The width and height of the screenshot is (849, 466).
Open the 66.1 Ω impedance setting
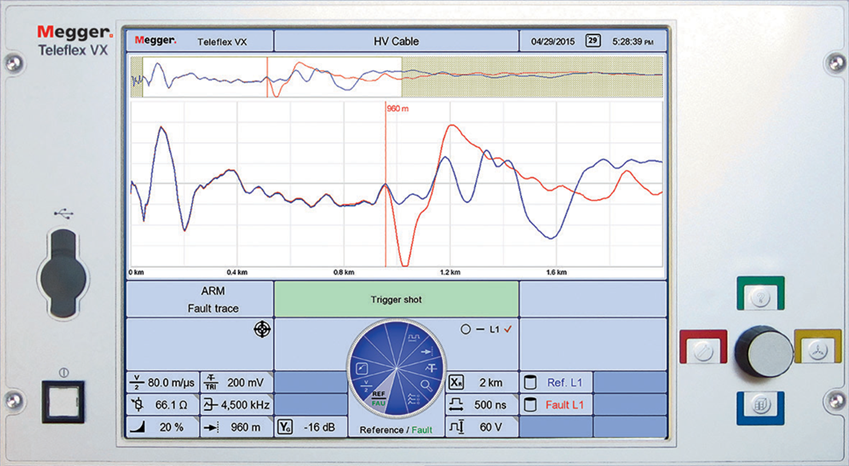[x=163, y=405]
